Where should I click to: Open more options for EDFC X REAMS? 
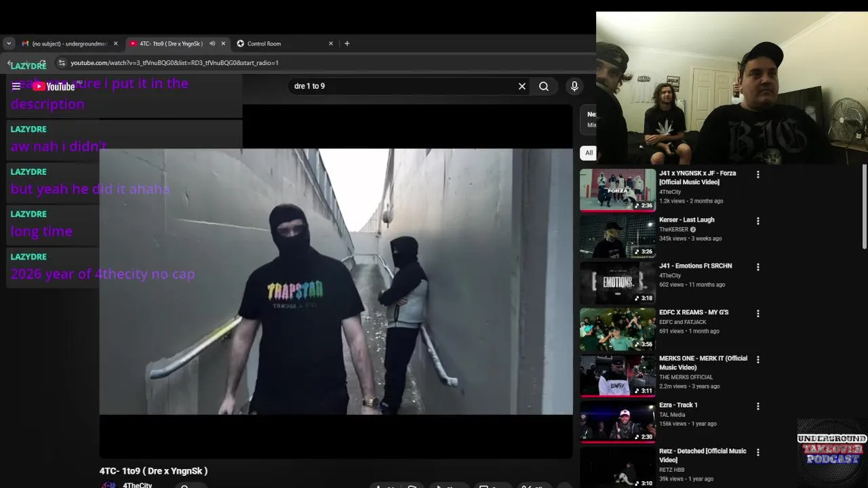[758, 314]
